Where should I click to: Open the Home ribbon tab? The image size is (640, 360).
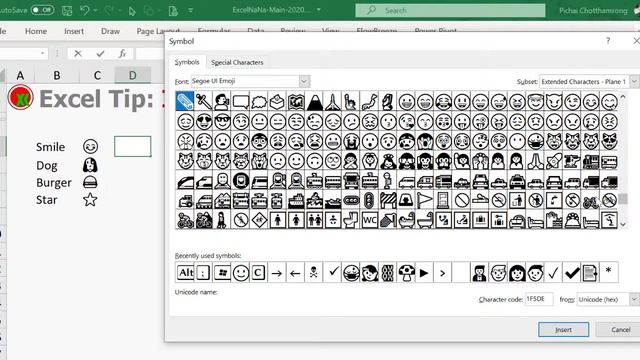36,31
